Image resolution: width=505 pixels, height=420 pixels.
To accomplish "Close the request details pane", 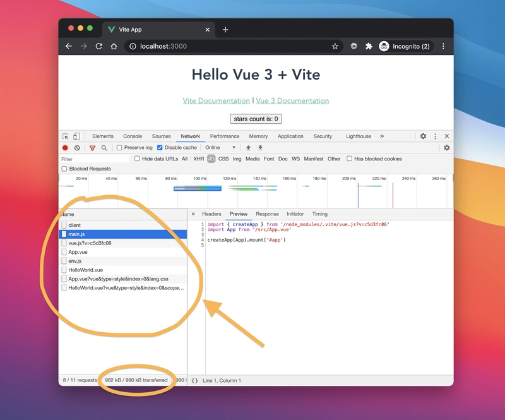I will pos(193,213).
